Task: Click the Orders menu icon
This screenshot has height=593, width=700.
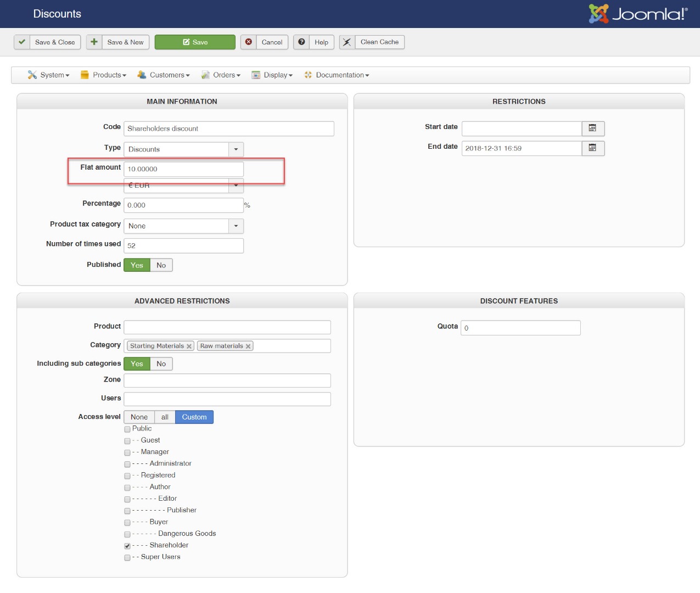Action: point(205,75)
